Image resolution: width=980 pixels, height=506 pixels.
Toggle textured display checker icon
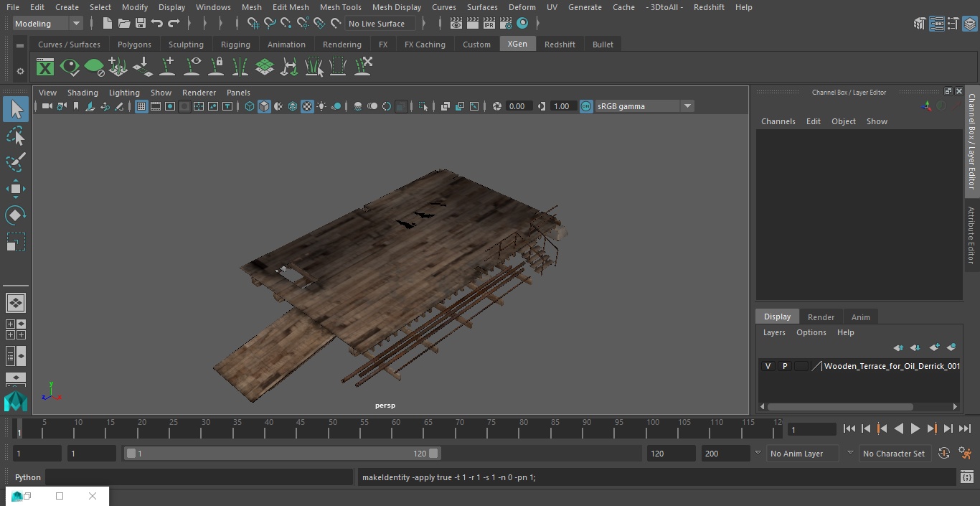[x=307, y=106]
